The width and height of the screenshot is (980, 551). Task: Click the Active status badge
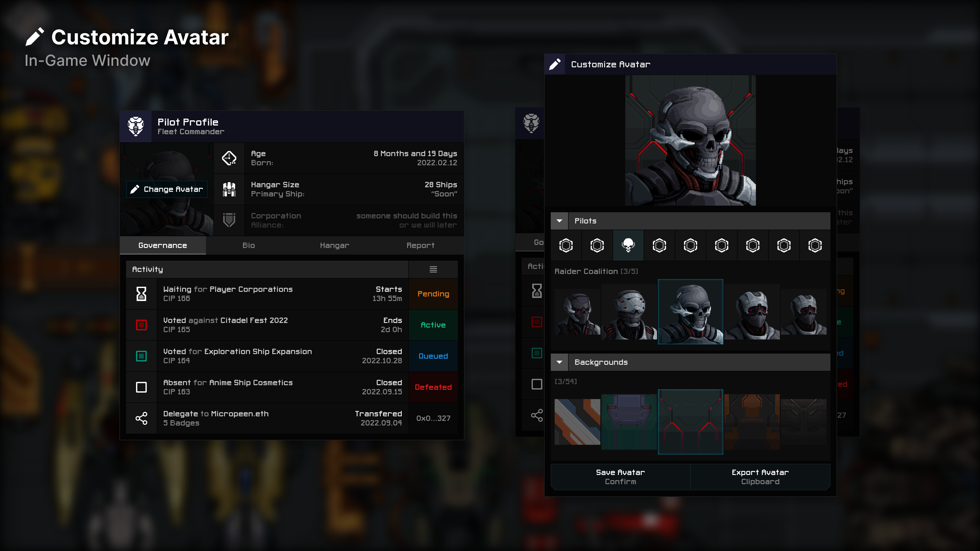pyautogui.click(x=433, y=325)
